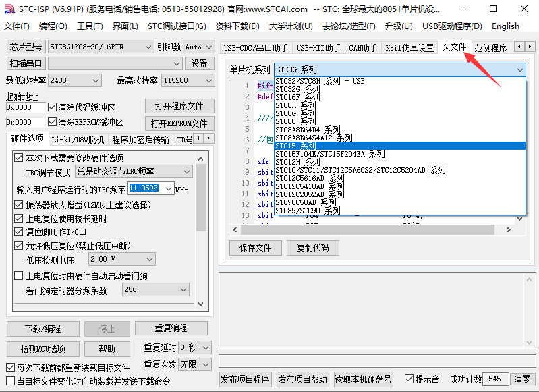Viewport: 539px width, 392px height.
Task: Open 工具(T) menu
Action: pos(90,26)
